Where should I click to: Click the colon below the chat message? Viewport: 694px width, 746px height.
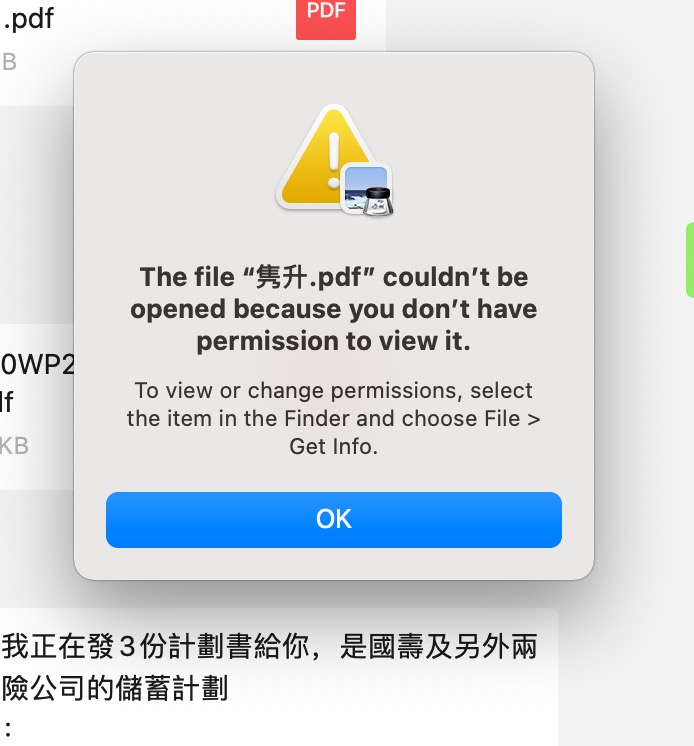(8, 728)
